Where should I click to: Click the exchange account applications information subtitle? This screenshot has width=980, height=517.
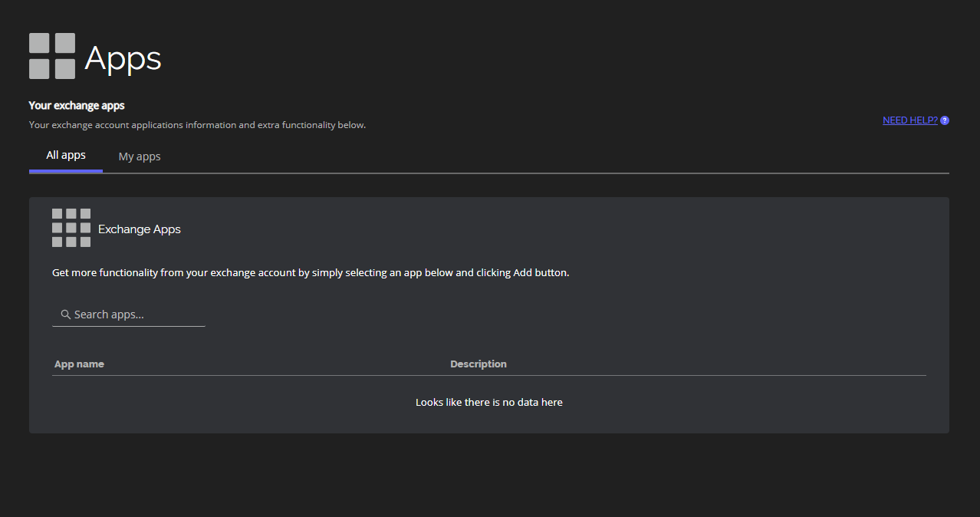(x=197, y=125)
